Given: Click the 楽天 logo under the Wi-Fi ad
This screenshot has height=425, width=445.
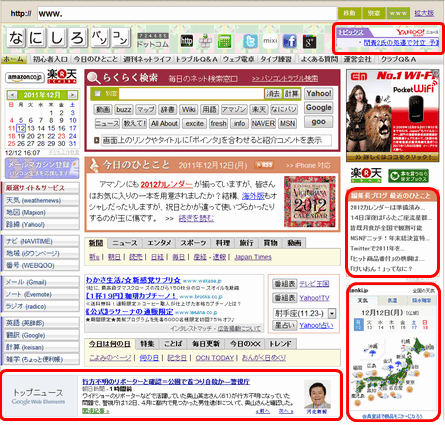Looking at the screenshot, I should coord(366,175).
